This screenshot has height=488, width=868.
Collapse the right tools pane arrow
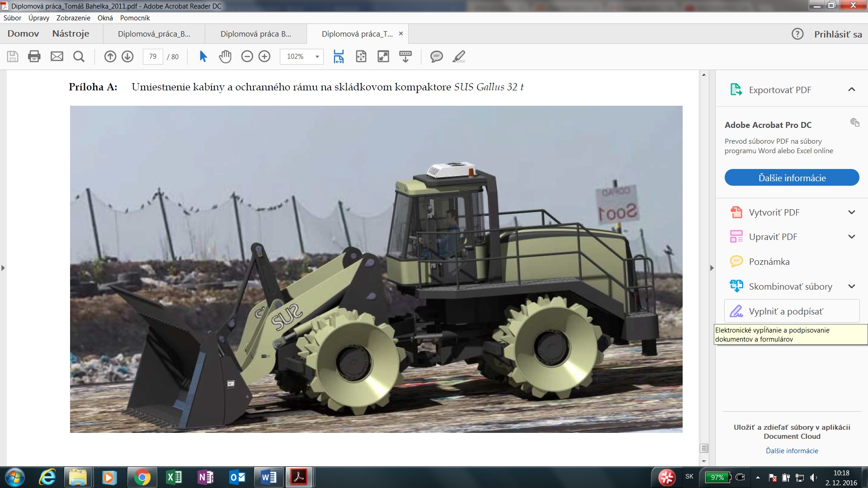[712, 268]
